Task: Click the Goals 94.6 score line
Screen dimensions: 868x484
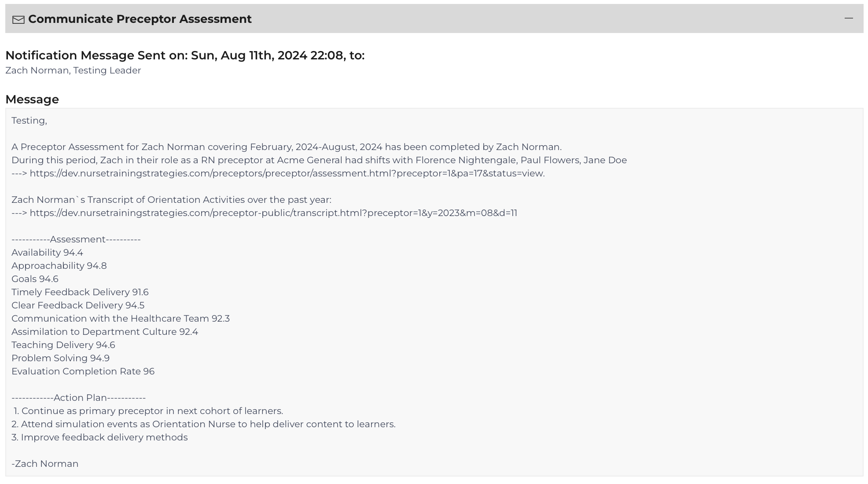Action: (x=35, y=279)
